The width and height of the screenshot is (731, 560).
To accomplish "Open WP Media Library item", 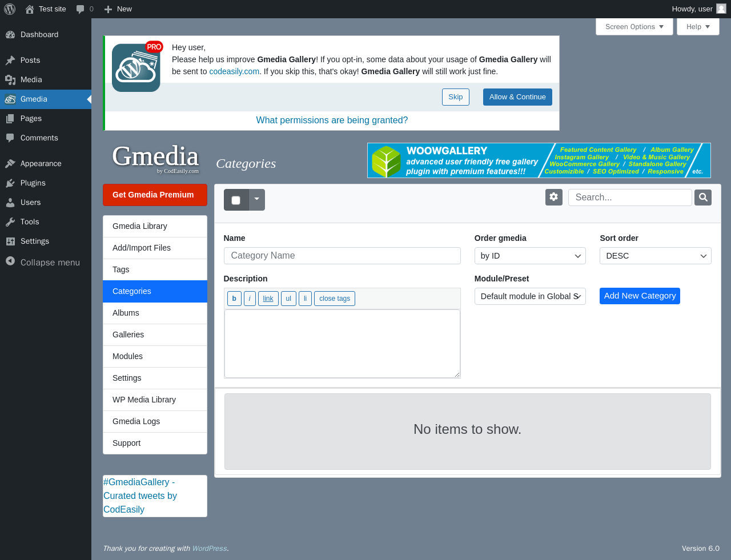I will click(x=155, y=400).
